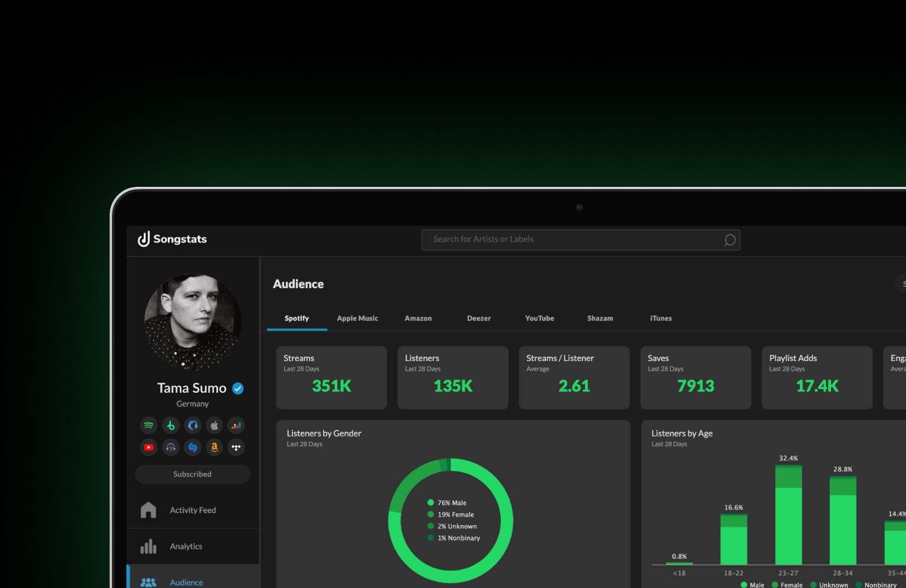
Task: Open the Tidal platform icon
Action: coord(236,447)
